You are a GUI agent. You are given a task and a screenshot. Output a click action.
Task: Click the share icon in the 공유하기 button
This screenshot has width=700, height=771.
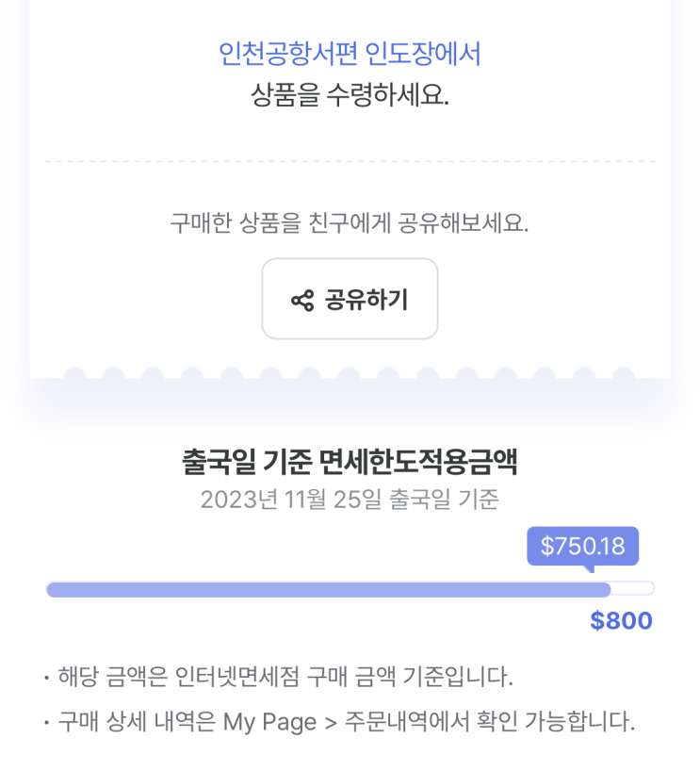(x=301, y=301)
